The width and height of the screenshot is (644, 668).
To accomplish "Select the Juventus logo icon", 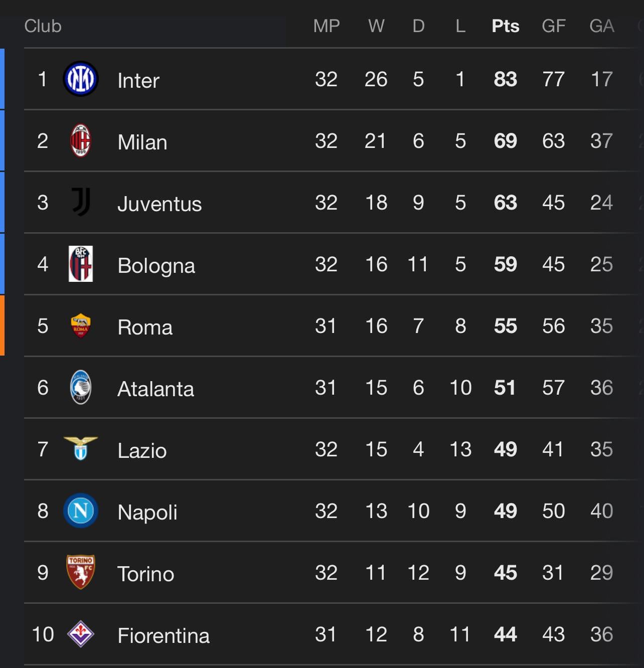I will click(80, 202).
